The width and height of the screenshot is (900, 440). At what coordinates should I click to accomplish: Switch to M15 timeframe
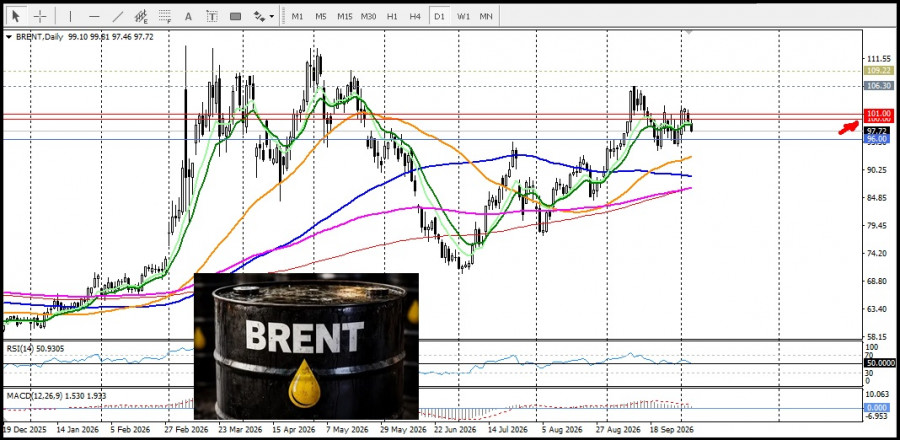[x=344, y=17]
